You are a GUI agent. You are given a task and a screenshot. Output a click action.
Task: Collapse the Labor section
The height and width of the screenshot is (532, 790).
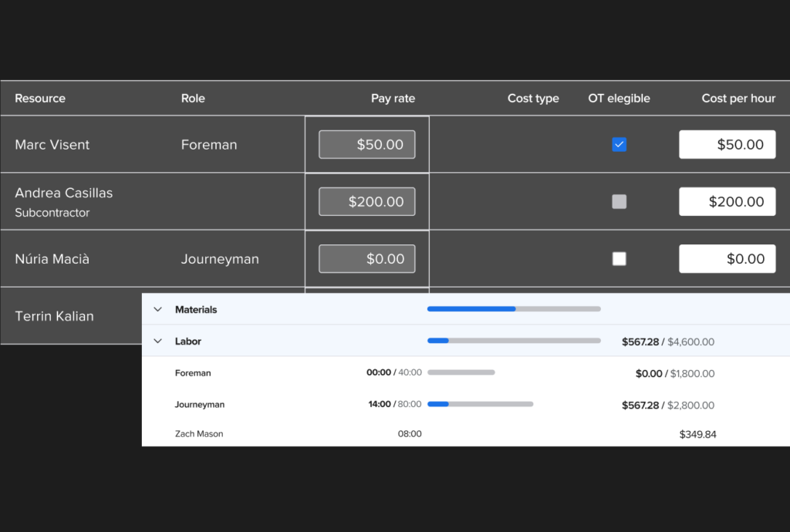tap(157, 341)
